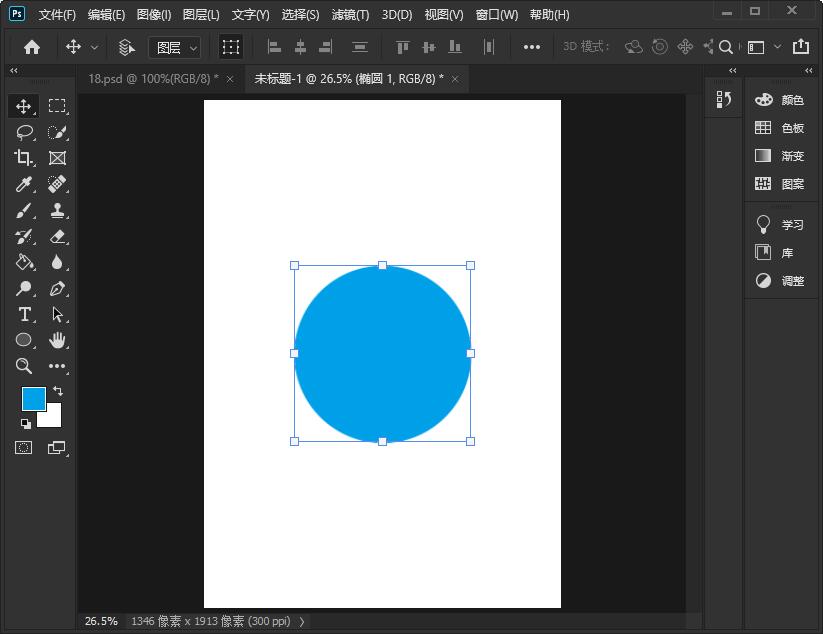Select the Crop tool
Screen dimensions: 823x634
point(24,158)
